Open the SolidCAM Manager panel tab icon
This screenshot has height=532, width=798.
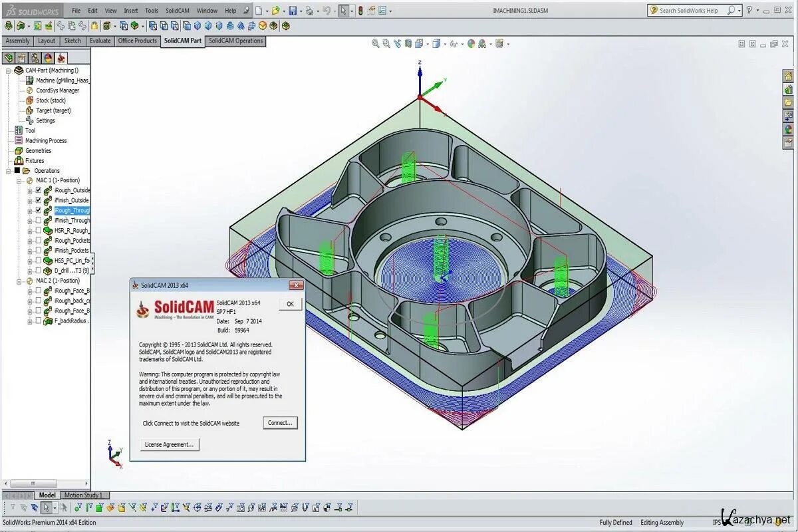[61, 59]
